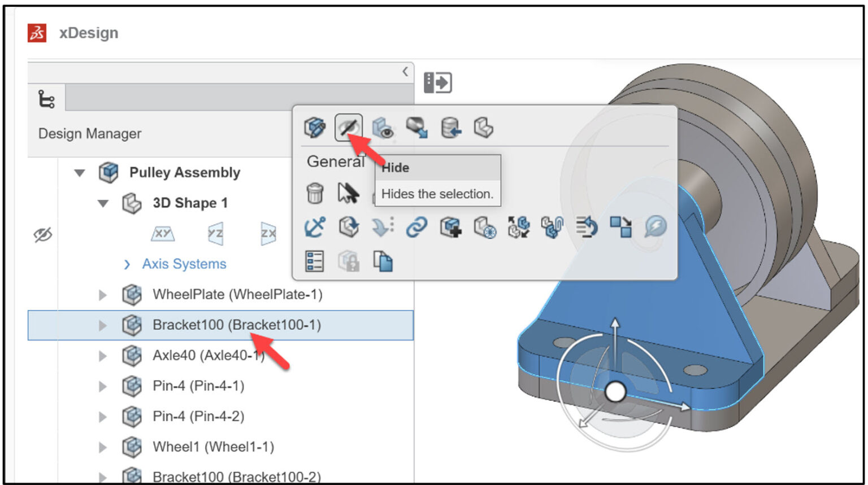Click the database export icon in the toolbar
This screenshot has width=868, height=485.
(x=450, y=128)
